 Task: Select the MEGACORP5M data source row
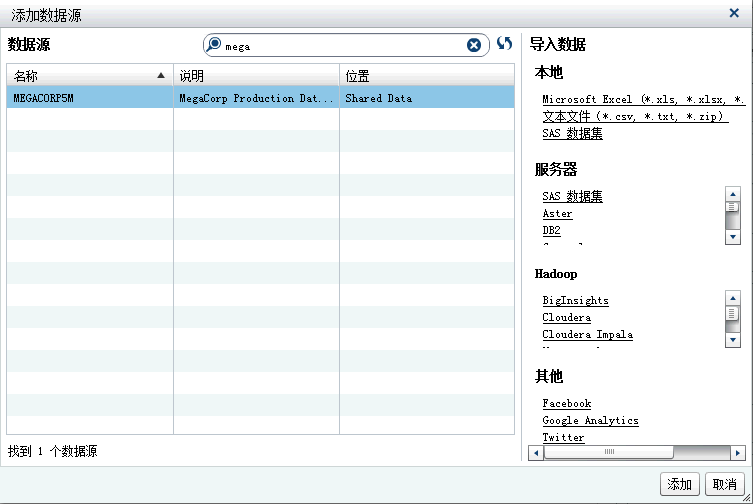[x=260, y=98]
